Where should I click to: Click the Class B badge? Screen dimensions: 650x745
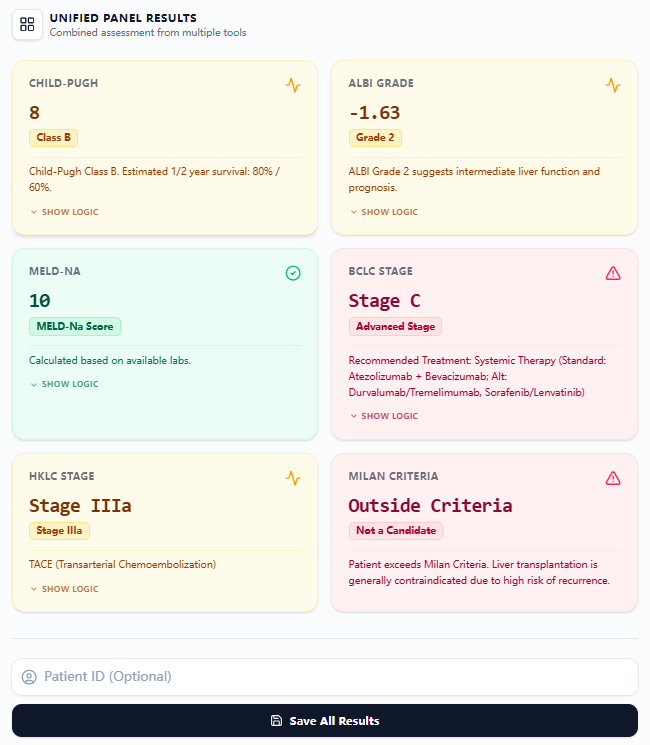[x=53, y=138]
